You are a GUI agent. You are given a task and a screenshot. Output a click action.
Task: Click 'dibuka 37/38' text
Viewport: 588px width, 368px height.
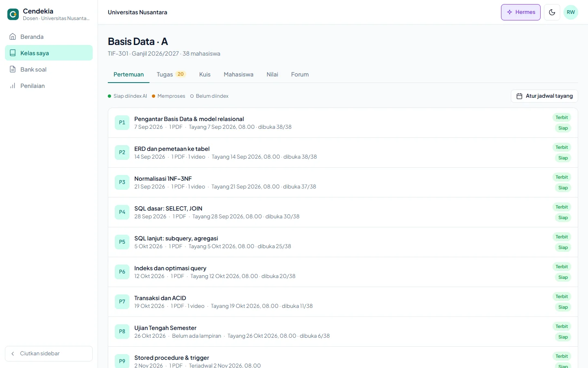pos(299,186)
